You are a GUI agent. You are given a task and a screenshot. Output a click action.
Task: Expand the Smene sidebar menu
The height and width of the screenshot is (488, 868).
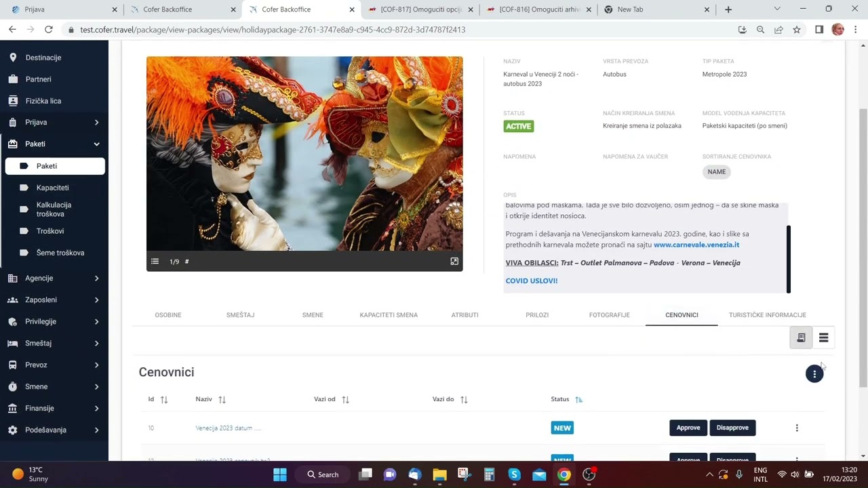pos(54,387)
